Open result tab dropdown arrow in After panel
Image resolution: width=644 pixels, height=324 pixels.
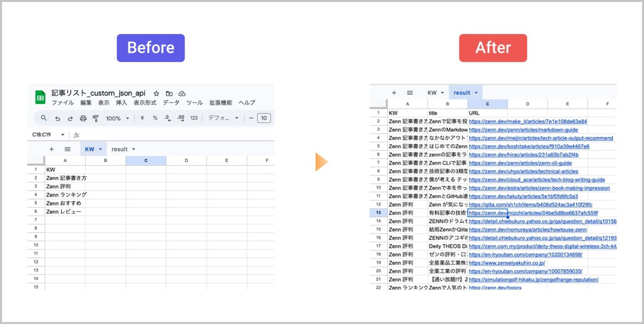[476, 93]
